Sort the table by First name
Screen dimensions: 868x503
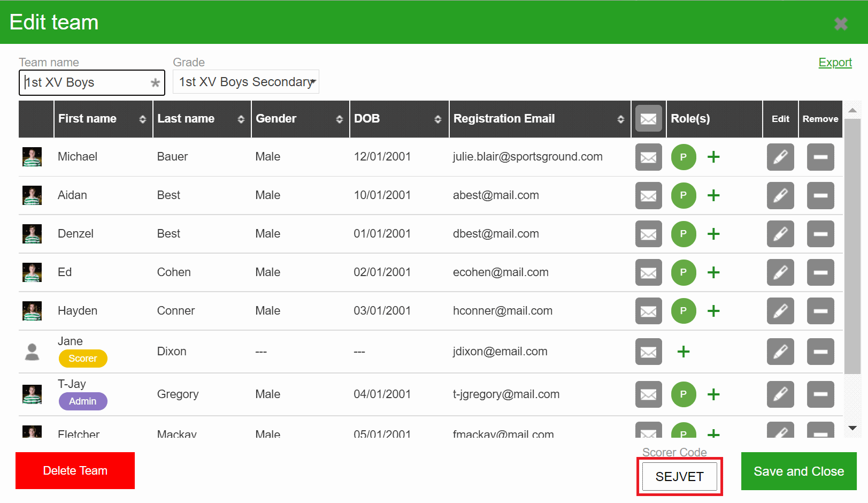(x=102, y=119)
